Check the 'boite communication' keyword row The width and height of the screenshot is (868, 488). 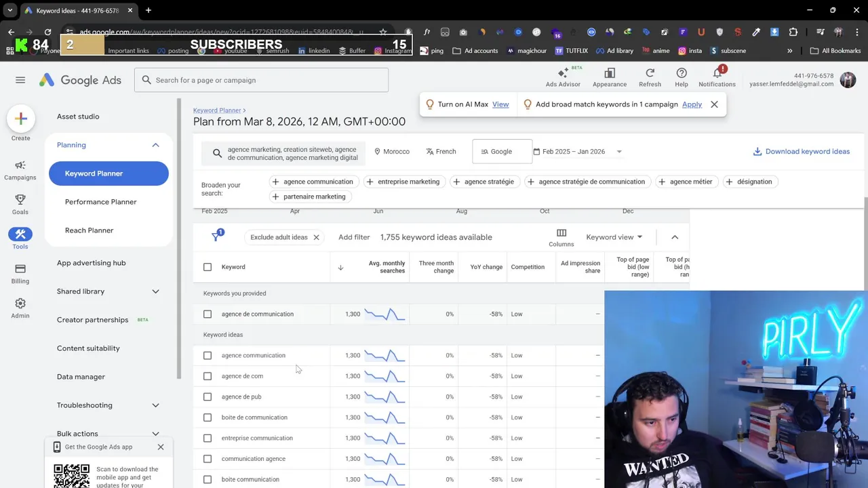208,479
